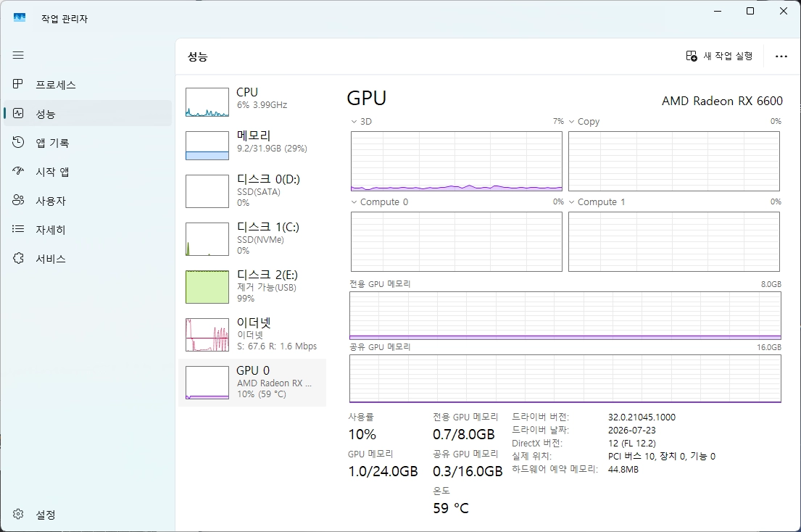Open the 앱 기록 page label
Viewport: 801px width, 532px height.
(52, 143)
